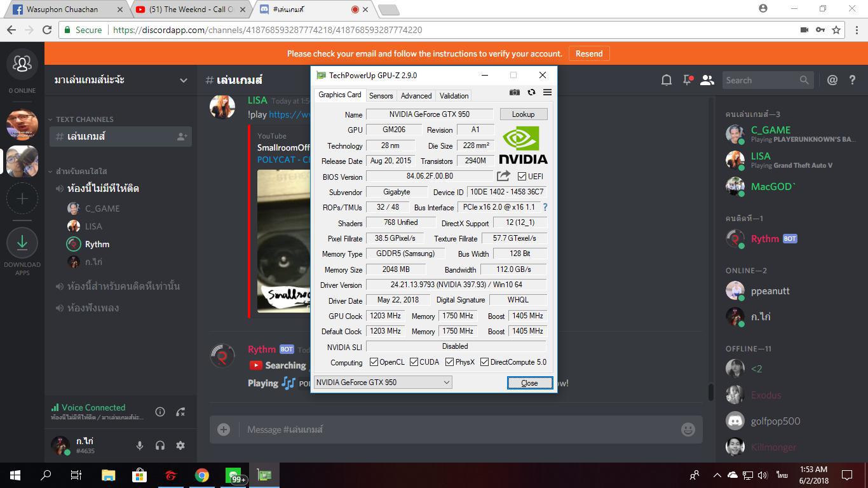The width and height of the screenshot is (868, 488).
Task: Reload the Chrome page
Action: coord(46,30)
